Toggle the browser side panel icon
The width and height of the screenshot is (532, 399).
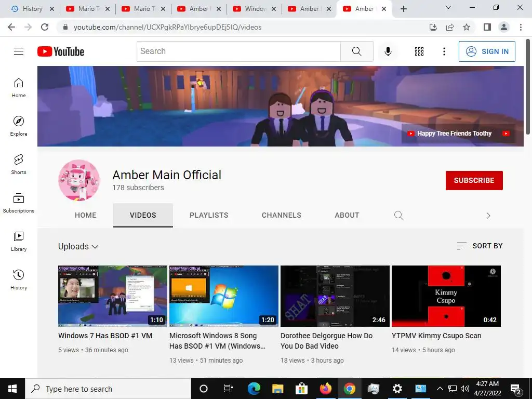tap(487, 27)
